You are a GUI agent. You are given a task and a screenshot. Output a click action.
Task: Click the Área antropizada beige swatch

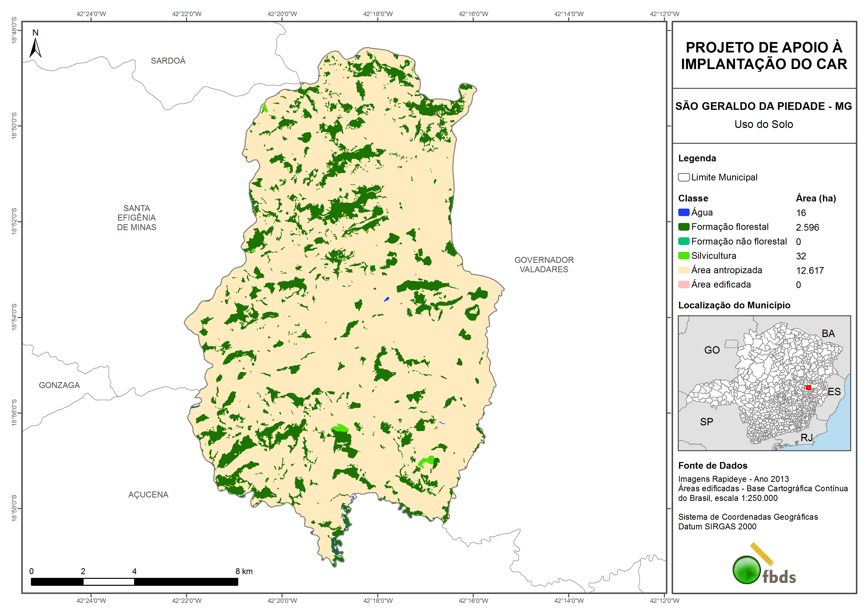point(683,270)
